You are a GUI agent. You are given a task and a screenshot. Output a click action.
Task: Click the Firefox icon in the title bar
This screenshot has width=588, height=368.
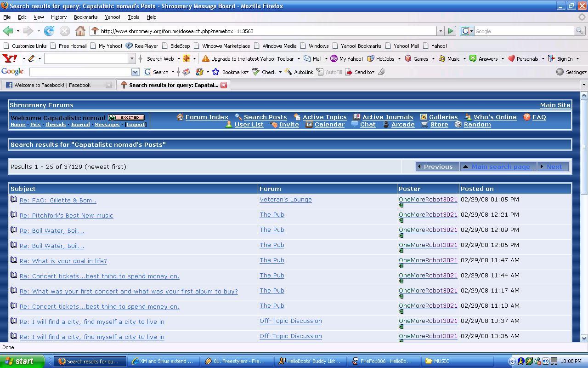[4, 6]
